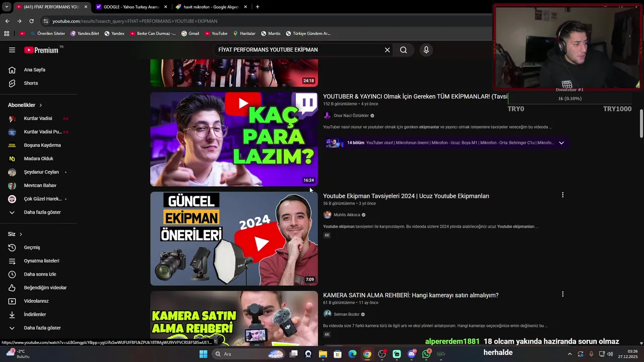Open Windows Start menu

[203, 354]
